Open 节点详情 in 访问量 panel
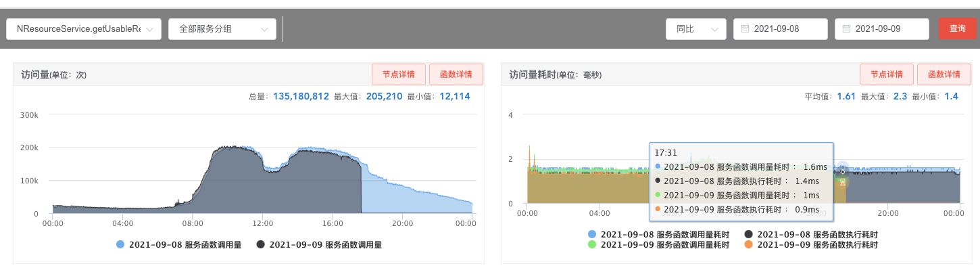Viewport: 980px width, 270px height. pyautogui.click(x=399, y=74)
